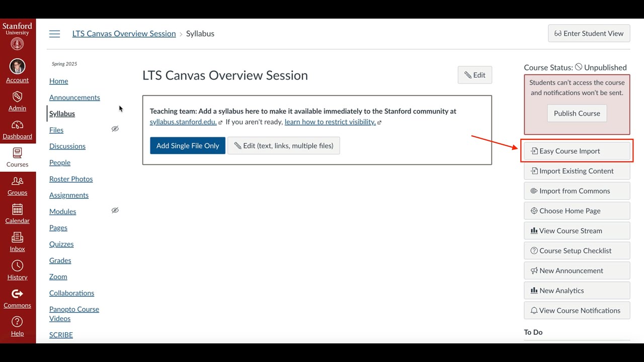Click Import from Commons button
The image size is (644, 362).
[577, 191]
